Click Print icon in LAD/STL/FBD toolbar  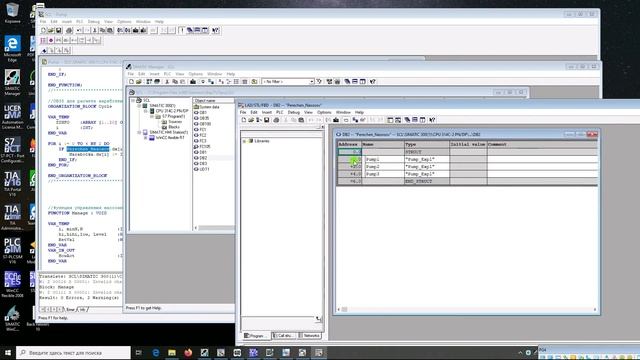click(276, 120)
